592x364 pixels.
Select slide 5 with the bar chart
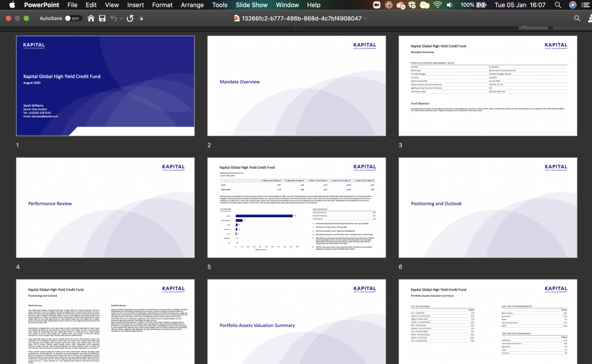297,208
